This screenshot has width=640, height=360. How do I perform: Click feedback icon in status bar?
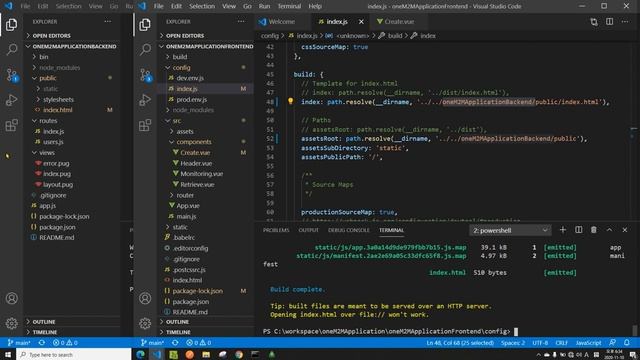pyautogui.click(x=612, y=342)
